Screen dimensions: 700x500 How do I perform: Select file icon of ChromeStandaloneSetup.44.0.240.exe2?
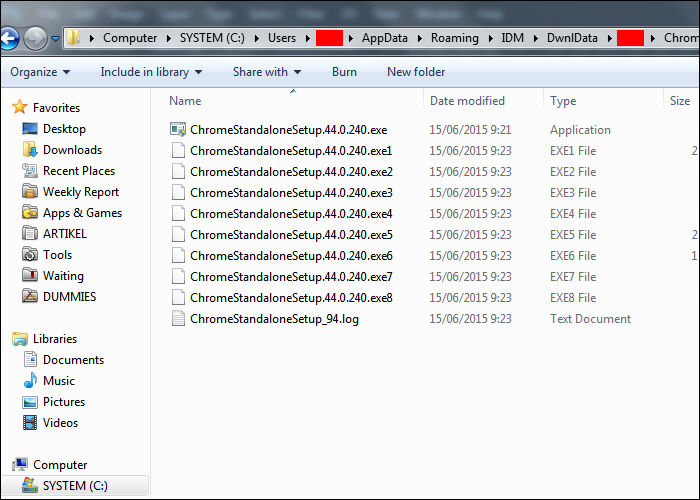(x=178, y=171)
